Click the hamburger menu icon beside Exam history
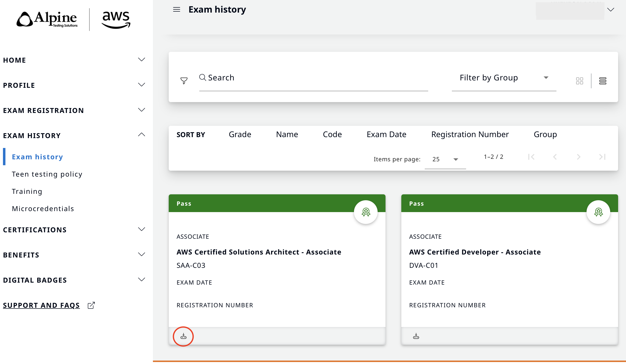The height and width of the screenshot is (364, 626). click(x=176, y=9)
